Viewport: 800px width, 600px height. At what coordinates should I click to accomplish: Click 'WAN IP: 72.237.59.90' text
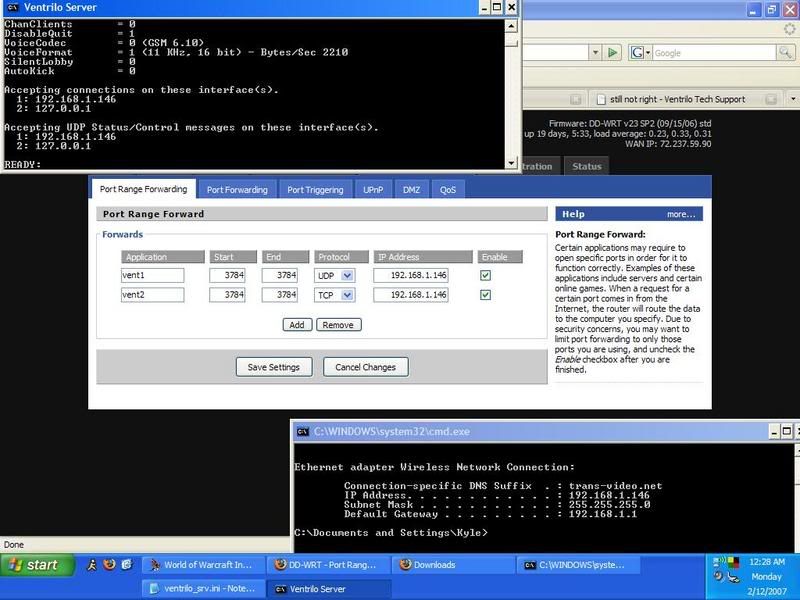pos(668,144)
